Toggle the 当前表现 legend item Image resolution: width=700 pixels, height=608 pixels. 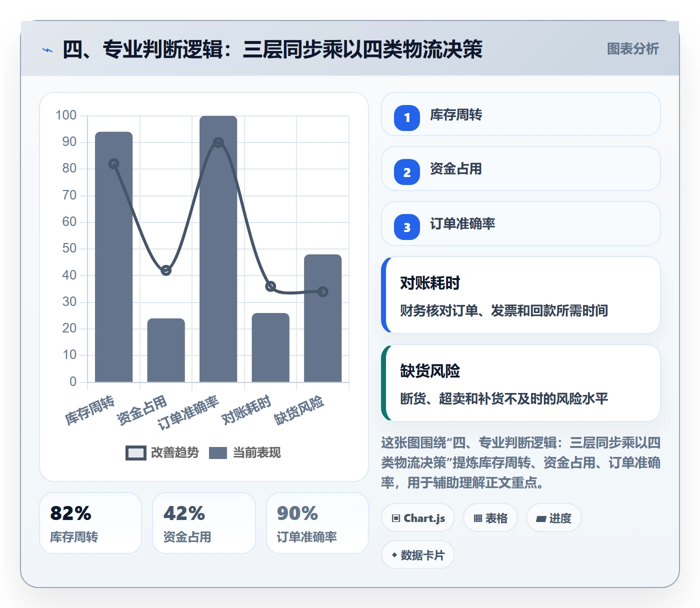tap(244, 452)
